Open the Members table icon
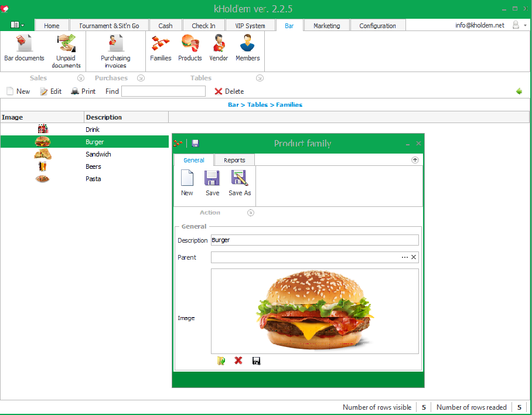Image resolution: width=532 pixels, height=415 pixels. pos(247,44)
